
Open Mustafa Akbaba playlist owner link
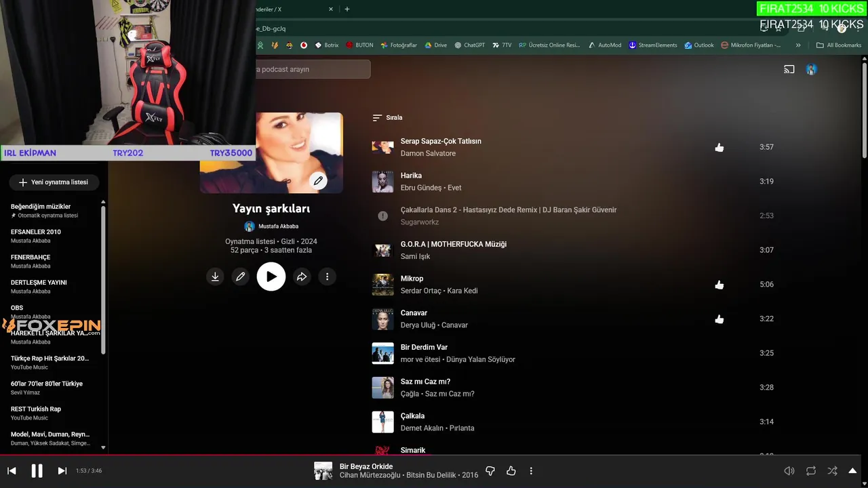tap(278, 226)
